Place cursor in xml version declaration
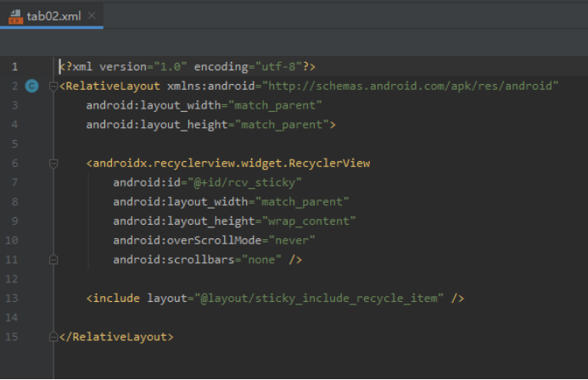This screenshot has height=380, width=588. 188,67
